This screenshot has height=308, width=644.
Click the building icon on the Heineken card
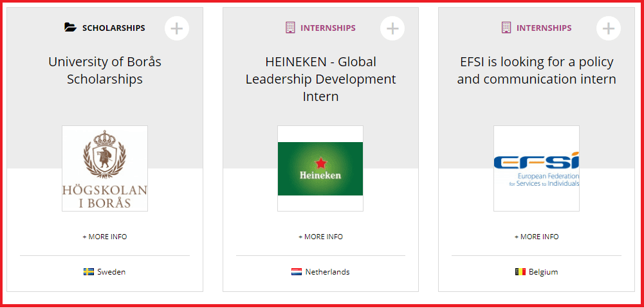coord(290,28)
